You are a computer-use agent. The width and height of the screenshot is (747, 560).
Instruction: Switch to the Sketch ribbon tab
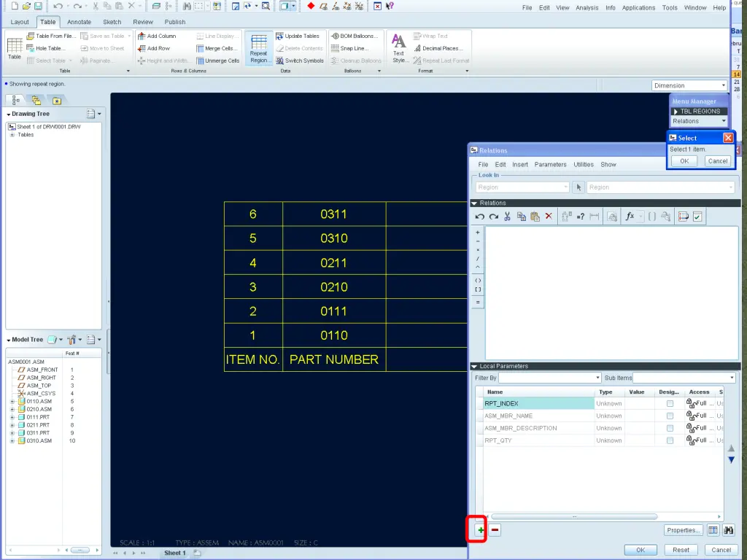pyautogui.click(x=112, y=22)
